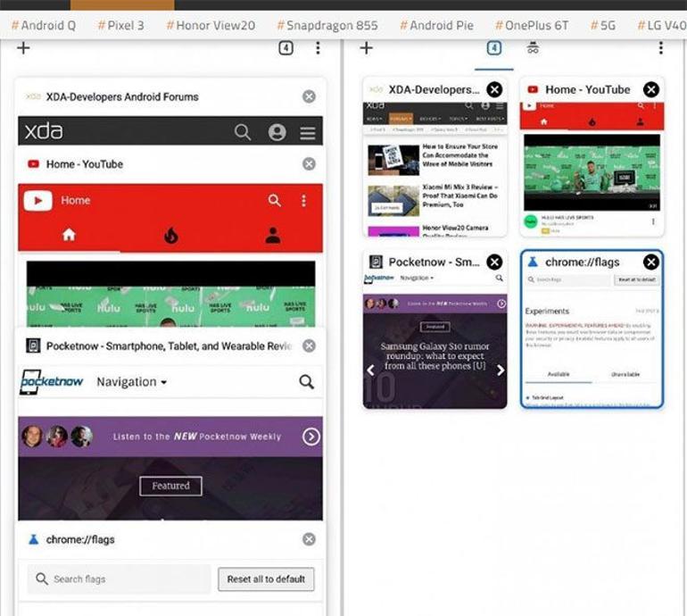Go to next slide arrow in Pocketnow card
The height and width of the screenshot is (616, 687).
(500, 370)
